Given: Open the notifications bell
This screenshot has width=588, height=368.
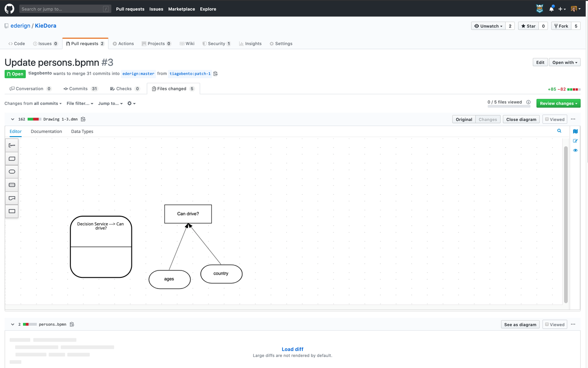Looking at the screenshot, I should (x=552, y=9).
